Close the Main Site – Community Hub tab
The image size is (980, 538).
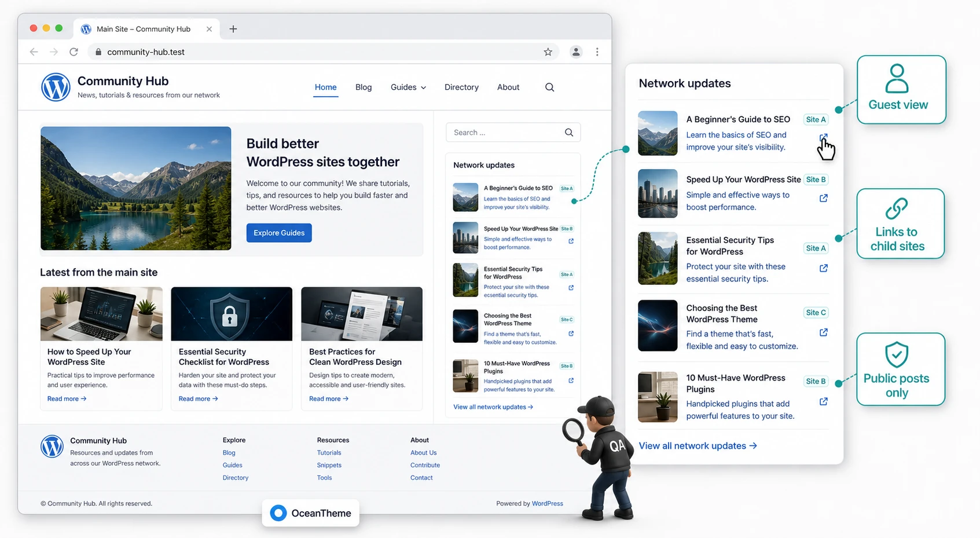click(x=209, y=29)
